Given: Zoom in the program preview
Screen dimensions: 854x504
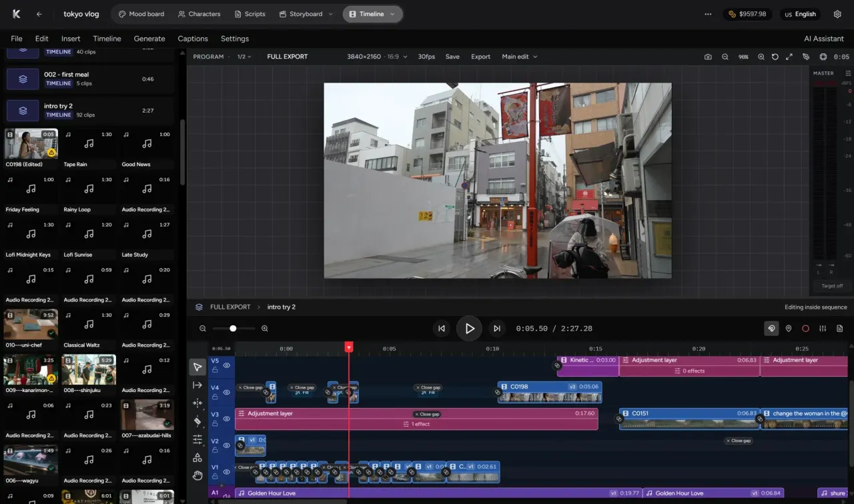Looking at the screenshot, I should point(761,57).
